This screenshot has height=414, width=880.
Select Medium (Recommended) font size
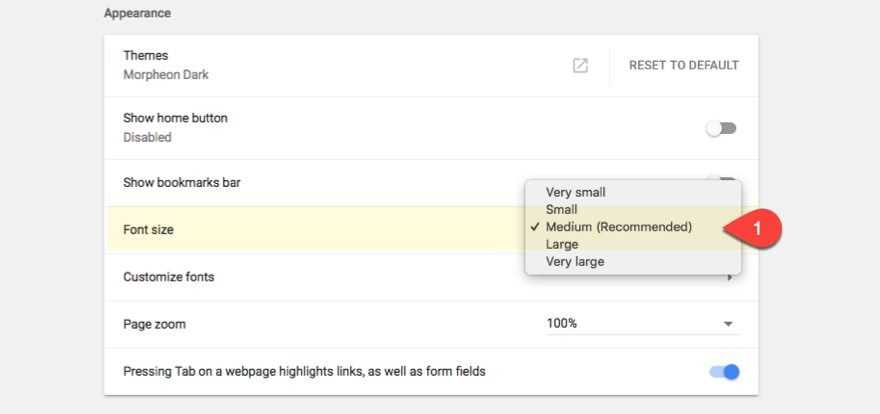pyautogui.click(x=618, y=227)
